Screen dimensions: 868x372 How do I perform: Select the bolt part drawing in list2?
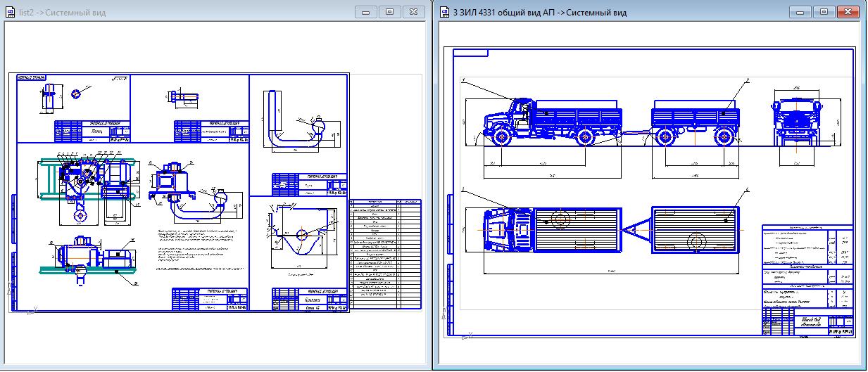(184, 98)
